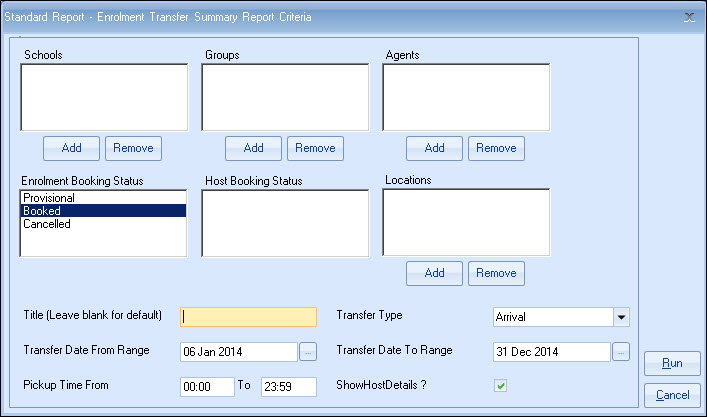The image size is (707, 417).
Task: Click the Cancel button
Action: coord(672,393)
